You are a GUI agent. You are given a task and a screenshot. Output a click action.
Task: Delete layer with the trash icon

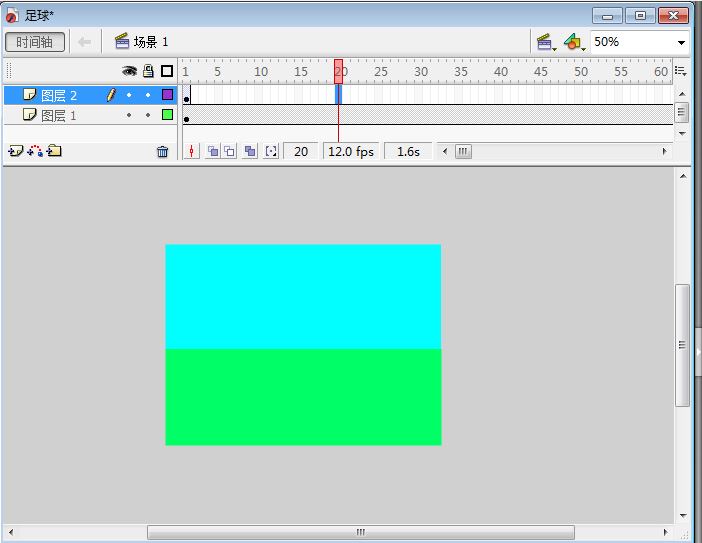[x=163, y=152]
